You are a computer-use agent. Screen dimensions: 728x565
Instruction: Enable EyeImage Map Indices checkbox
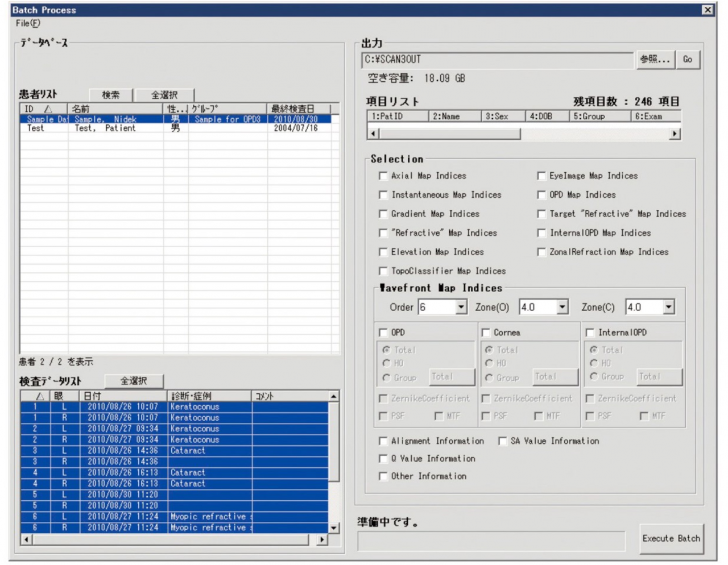click(541, 176)
